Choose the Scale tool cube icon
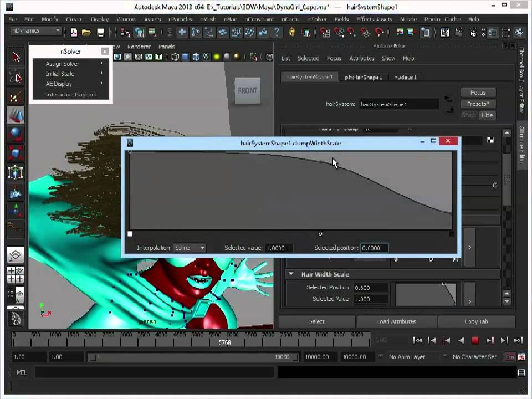The image size is (532, 399). coord(16,154)
